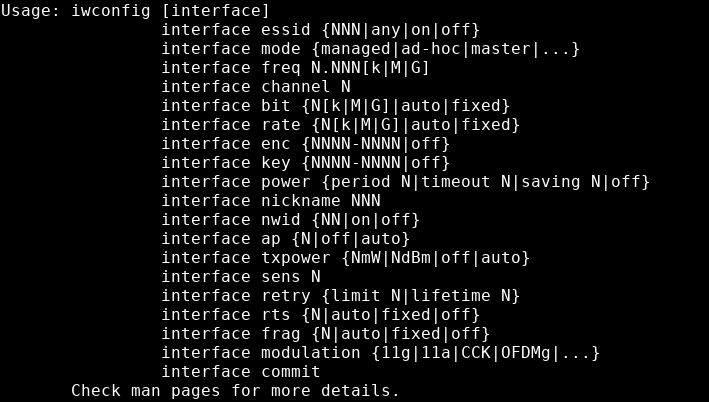Screen dimensions: 709x402
Task: Click the 'freq' option keyword
Action: click(280, 68)
